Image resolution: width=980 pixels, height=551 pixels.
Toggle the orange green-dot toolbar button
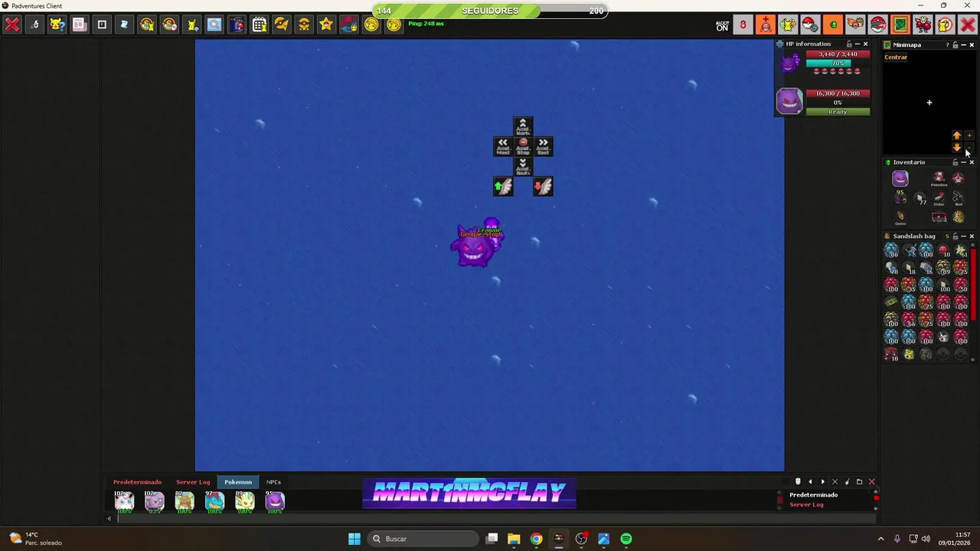pyautogui.click(x=833, y=24)
